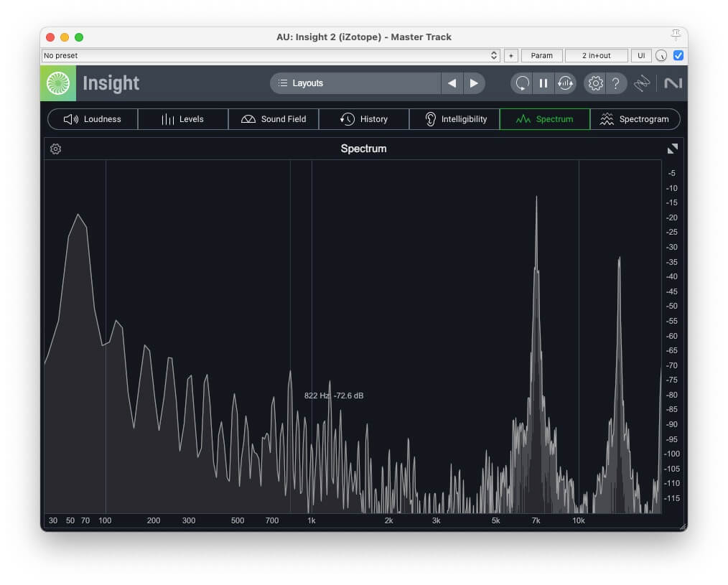This screenshot has height=585, width=728.
Task: Open the No preset dropdown
Action: [x=271, y=55]
